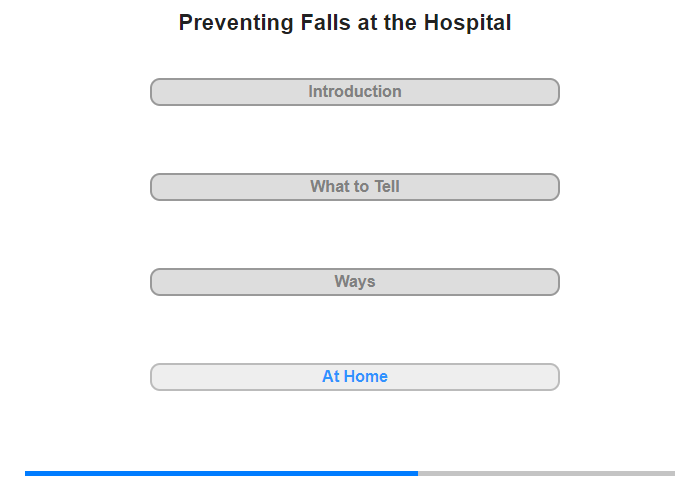Pick the Ways menu item

coord(354,282)
